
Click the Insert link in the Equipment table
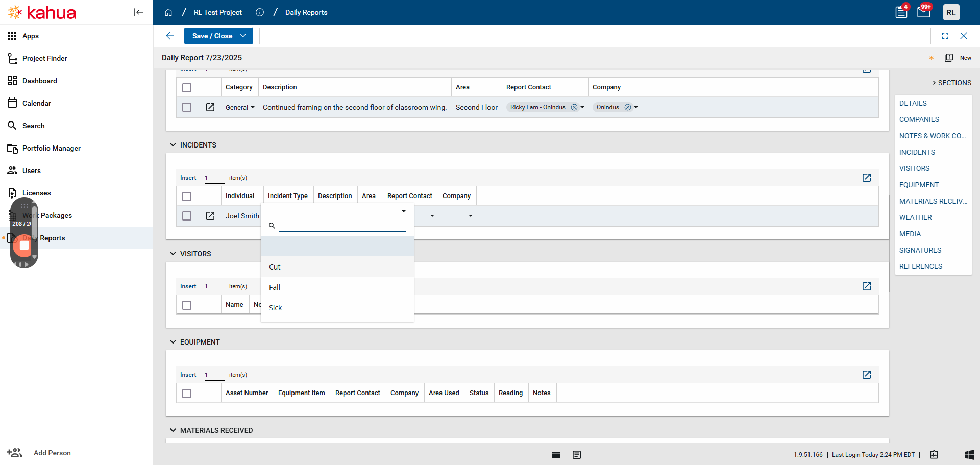[x=188, y=374]
